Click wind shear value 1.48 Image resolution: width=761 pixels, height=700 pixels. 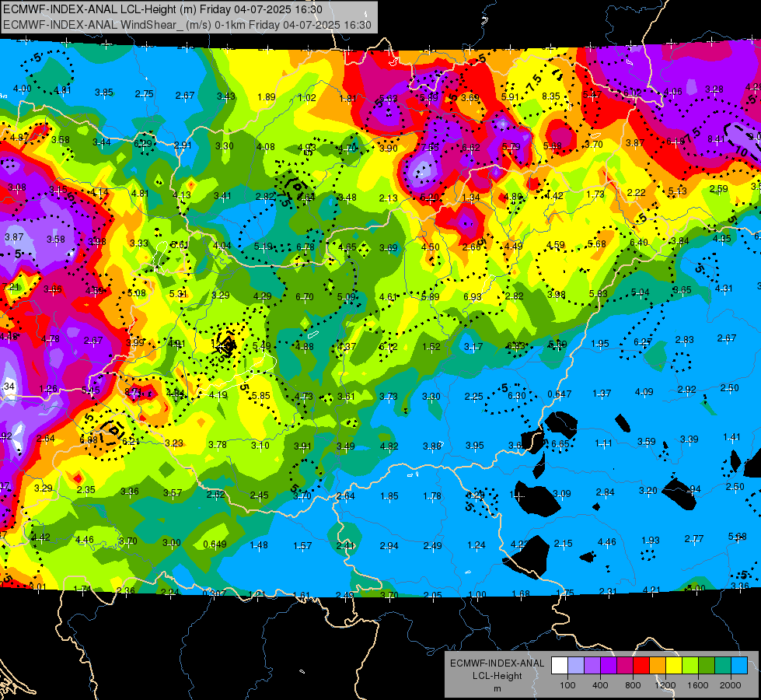tap(259, 544)
